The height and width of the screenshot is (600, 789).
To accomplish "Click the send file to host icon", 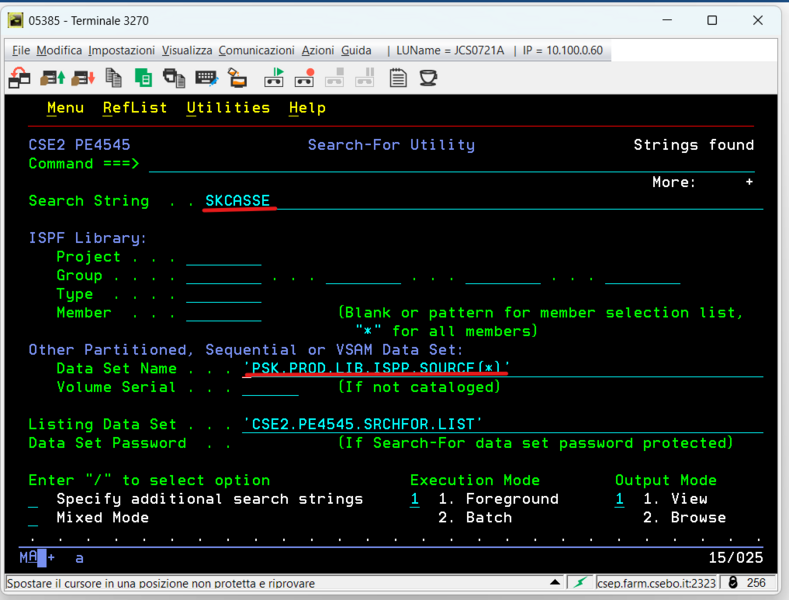I will tap(52, 78).
